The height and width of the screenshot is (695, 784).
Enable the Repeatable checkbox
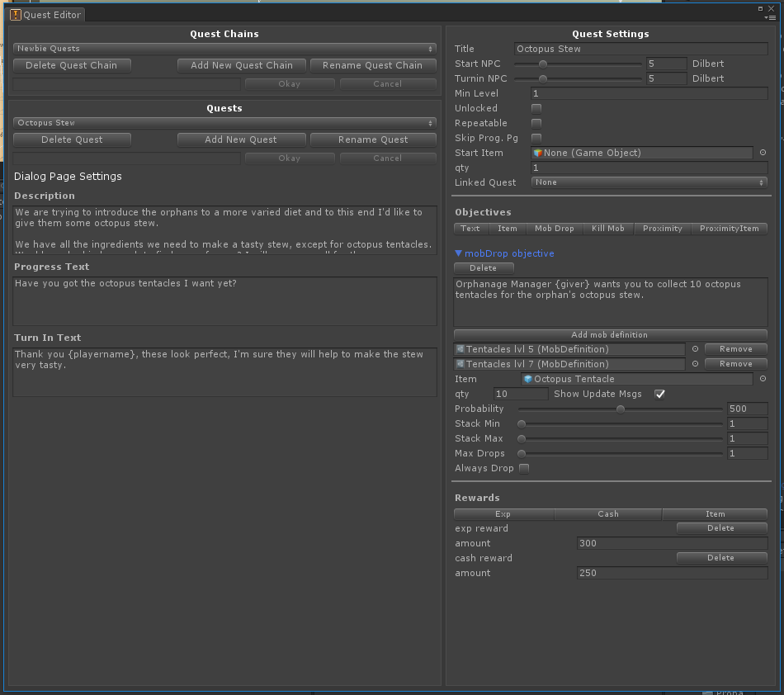click(536, 124)
